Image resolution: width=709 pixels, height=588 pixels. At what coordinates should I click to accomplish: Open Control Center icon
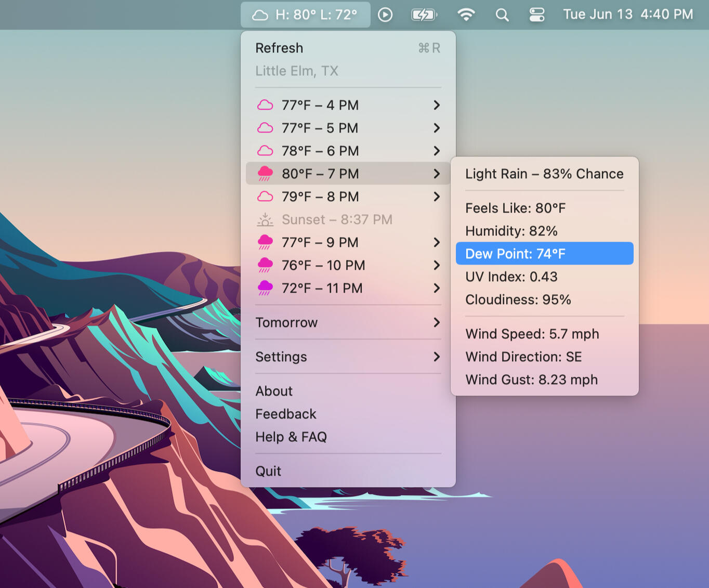pyautogui.click(x=536, y=15)
